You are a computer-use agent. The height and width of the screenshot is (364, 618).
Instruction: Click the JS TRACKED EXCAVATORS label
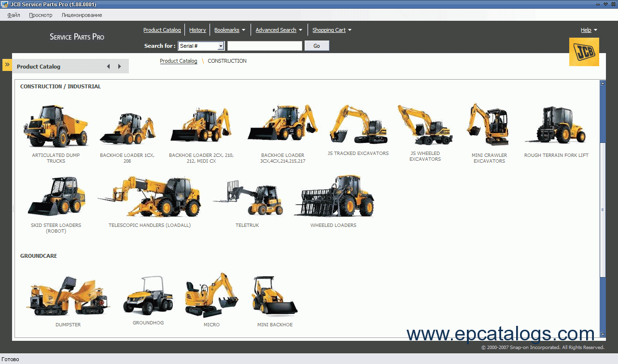coord(358,154)
